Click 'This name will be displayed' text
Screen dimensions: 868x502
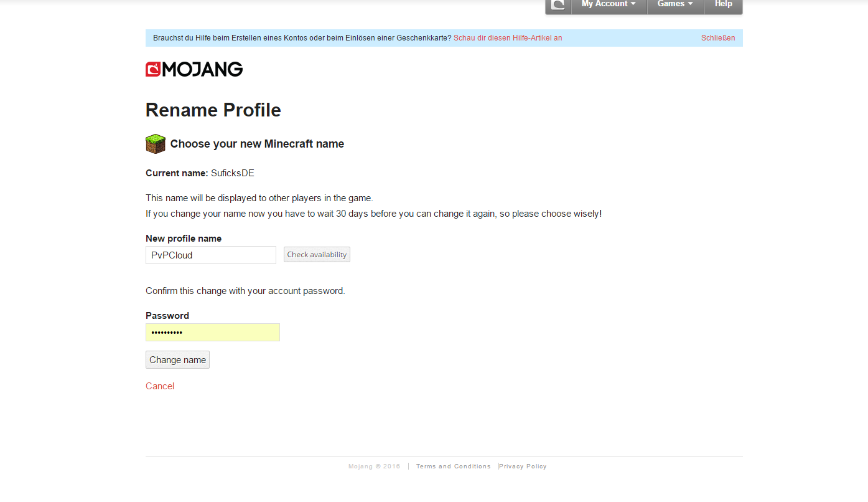(x=259, y=198)
